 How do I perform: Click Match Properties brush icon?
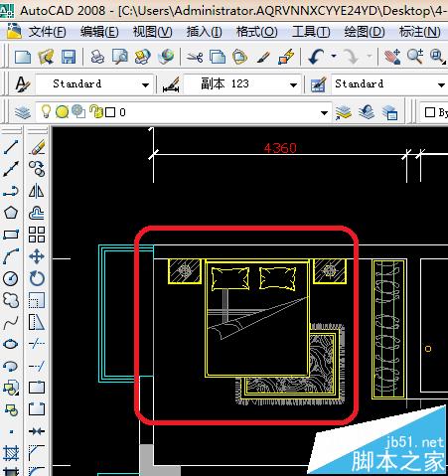coord(263,57)
